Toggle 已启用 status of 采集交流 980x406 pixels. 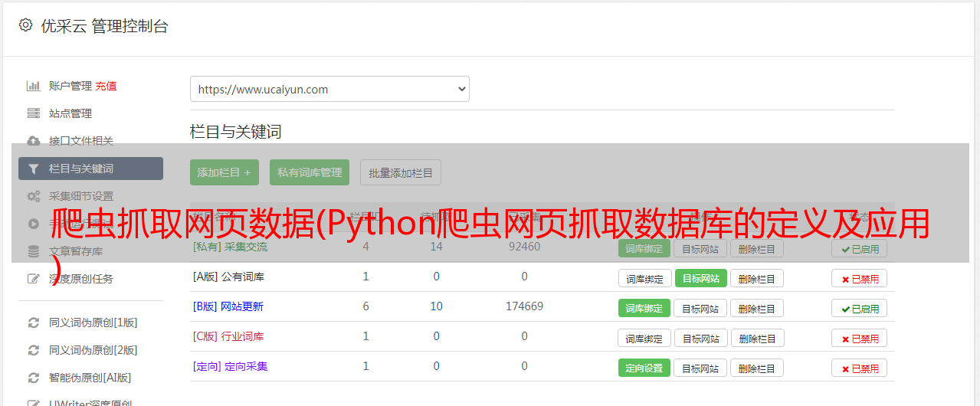tap(859, 248)
